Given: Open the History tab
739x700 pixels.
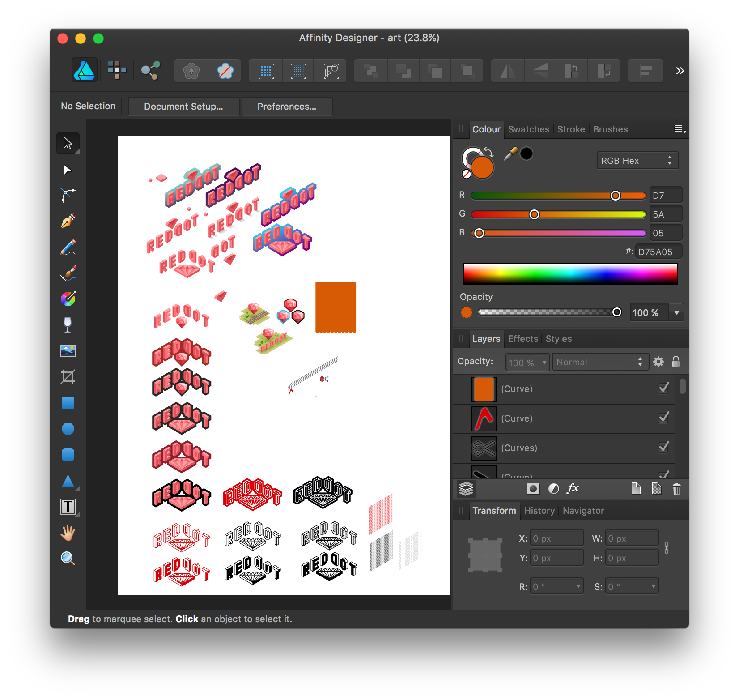Looking at the screenshot, I should tap(539, 511).
